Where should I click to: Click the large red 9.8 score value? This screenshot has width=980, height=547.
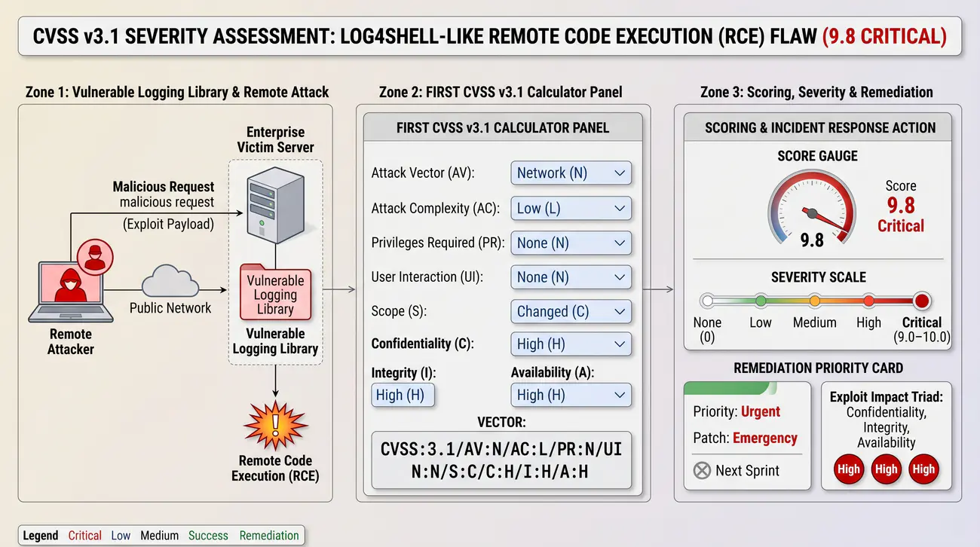tap(901, 205)
